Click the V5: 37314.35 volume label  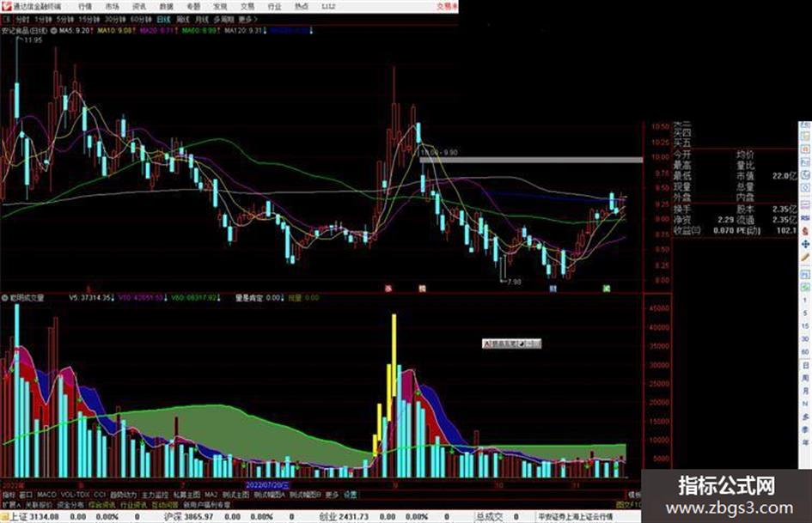point(90,298)
